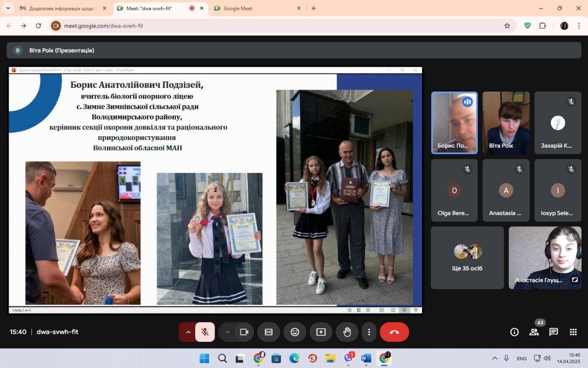Image resolution: width=588 pixels, height=368 pixels.
Task: Click the present screen icon
Action: point(321,332)
